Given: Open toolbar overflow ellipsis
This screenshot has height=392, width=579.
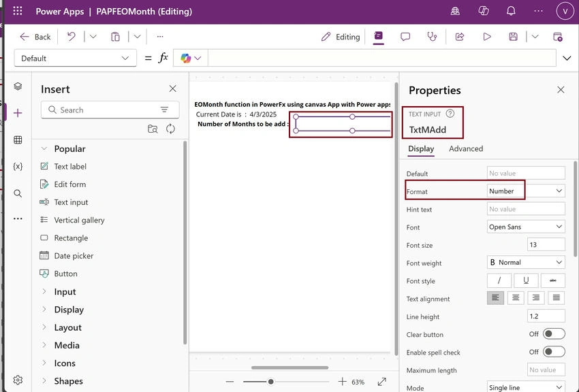Looking at the screenshot, I should pos(160,37).
